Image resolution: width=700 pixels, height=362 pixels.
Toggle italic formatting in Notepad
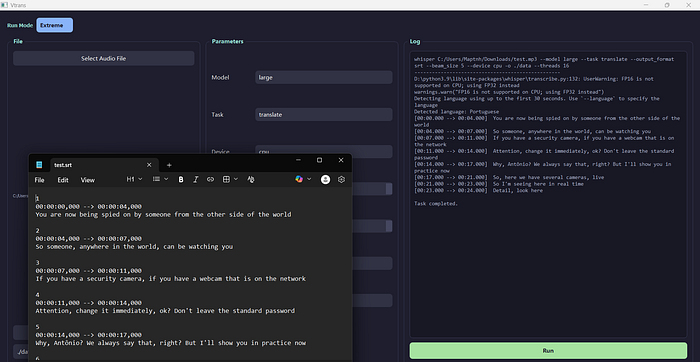coord(196,179)
